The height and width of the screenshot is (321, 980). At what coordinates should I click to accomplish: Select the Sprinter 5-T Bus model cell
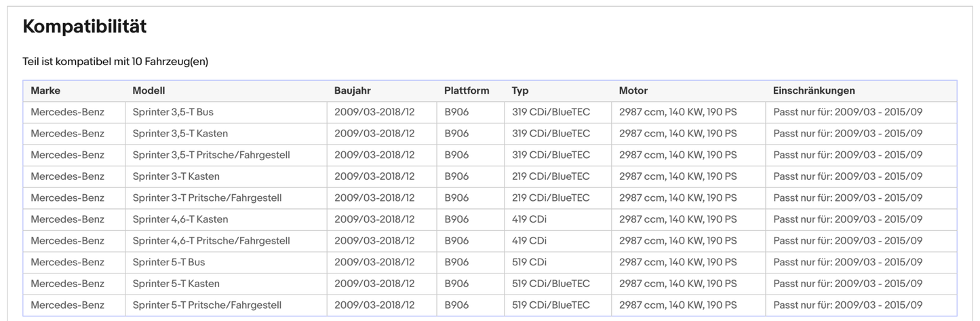click(x=168, y=262)
